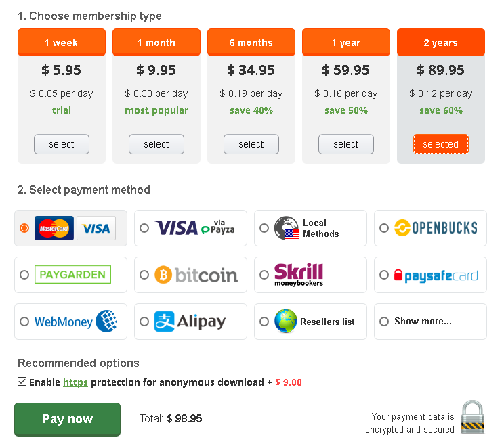Click the Alipay logo

tap(190, 322)
